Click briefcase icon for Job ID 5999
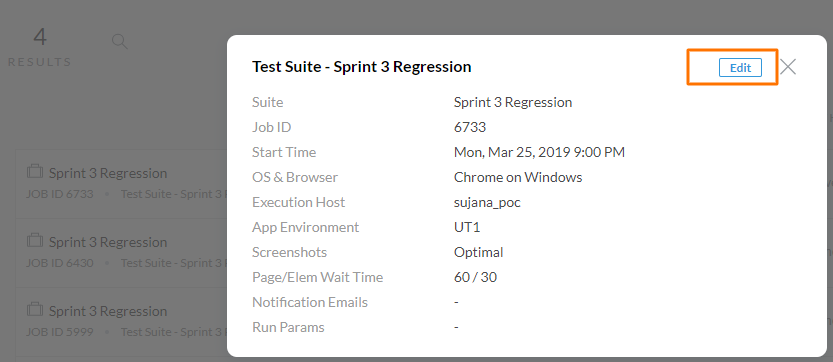 pos(35,309)
